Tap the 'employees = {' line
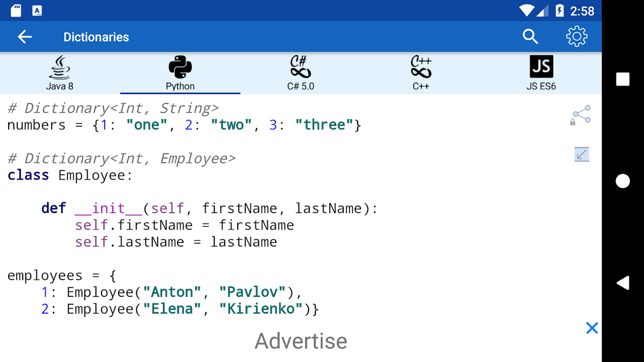Viewport: 644px width, 362px height. point(62,276)
